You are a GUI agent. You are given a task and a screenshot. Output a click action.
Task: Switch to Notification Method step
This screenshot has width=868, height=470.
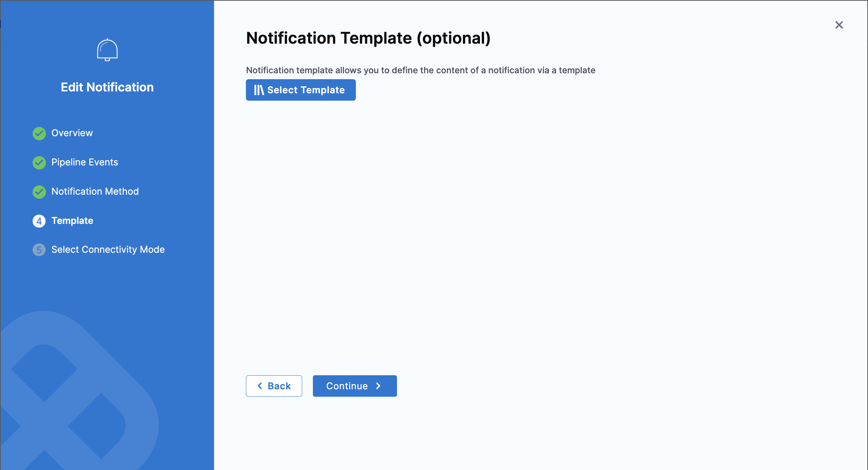point(95,191)
